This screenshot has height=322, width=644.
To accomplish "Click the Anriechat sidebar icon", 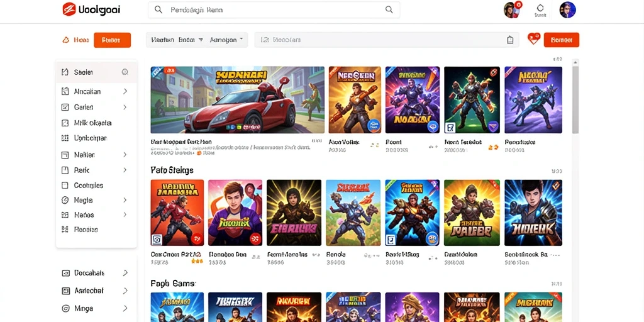I will 65,291.
